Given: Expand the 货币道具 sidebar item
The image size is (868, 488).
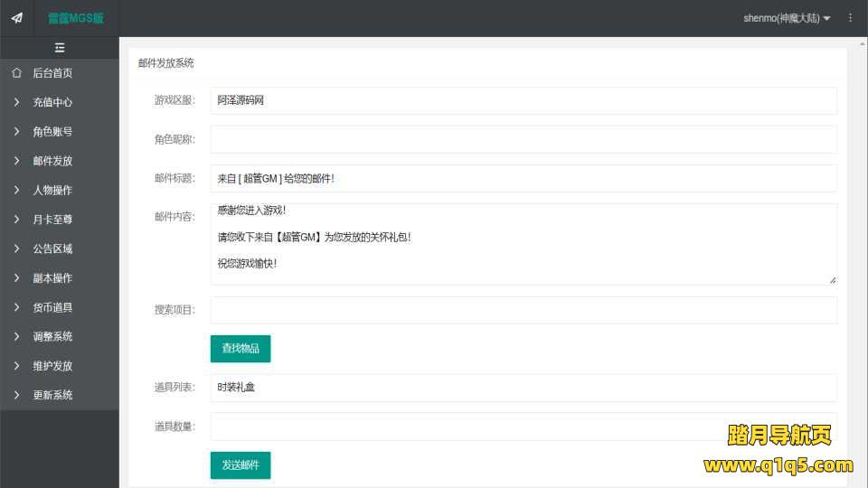Looking at the screenshot, I should point(52,307).
